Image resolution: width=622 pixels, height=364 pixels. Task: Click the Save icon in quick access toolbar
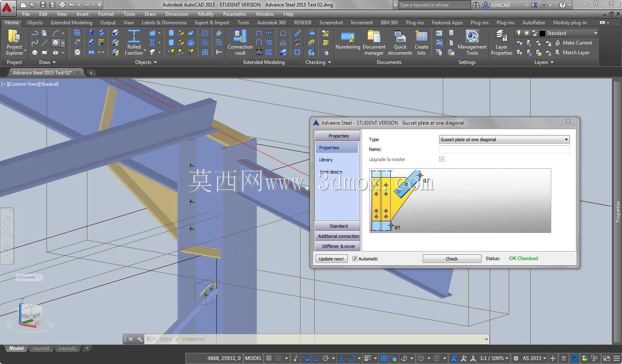(x=43, y=5)
